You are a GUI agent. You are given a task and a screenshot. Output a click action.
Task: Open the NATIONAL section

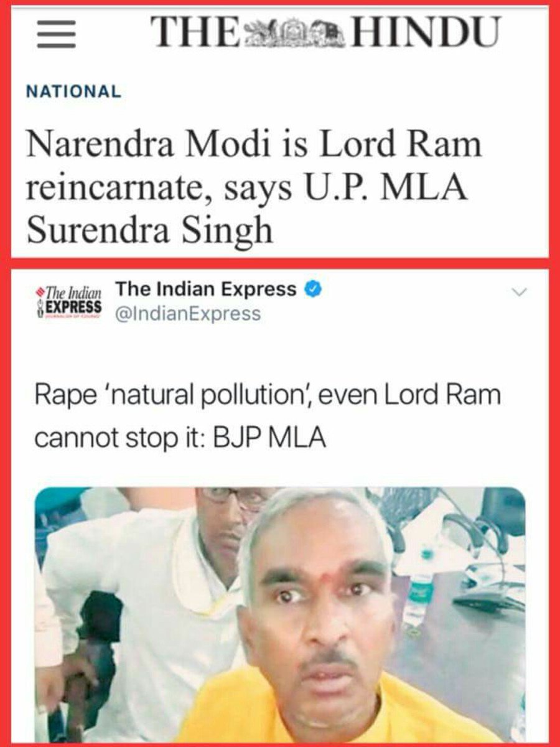pos(73,92)
